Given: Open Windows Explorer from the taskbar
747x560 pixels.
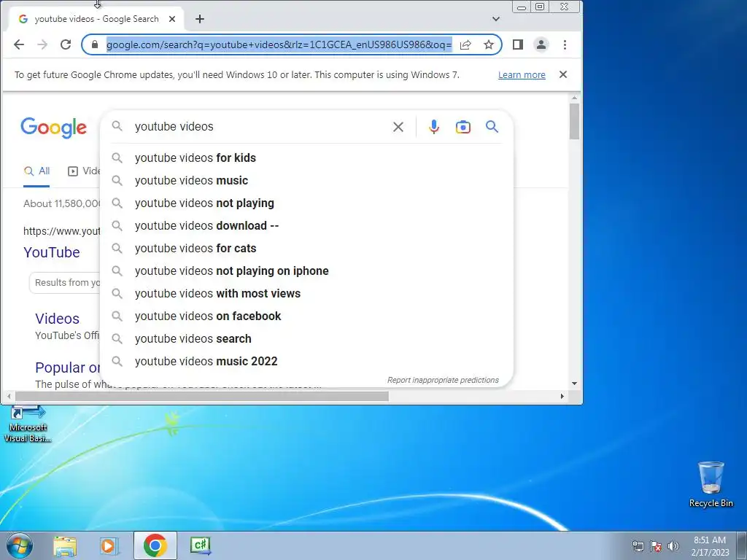Looking at the screenshot, I should (65, 546).
